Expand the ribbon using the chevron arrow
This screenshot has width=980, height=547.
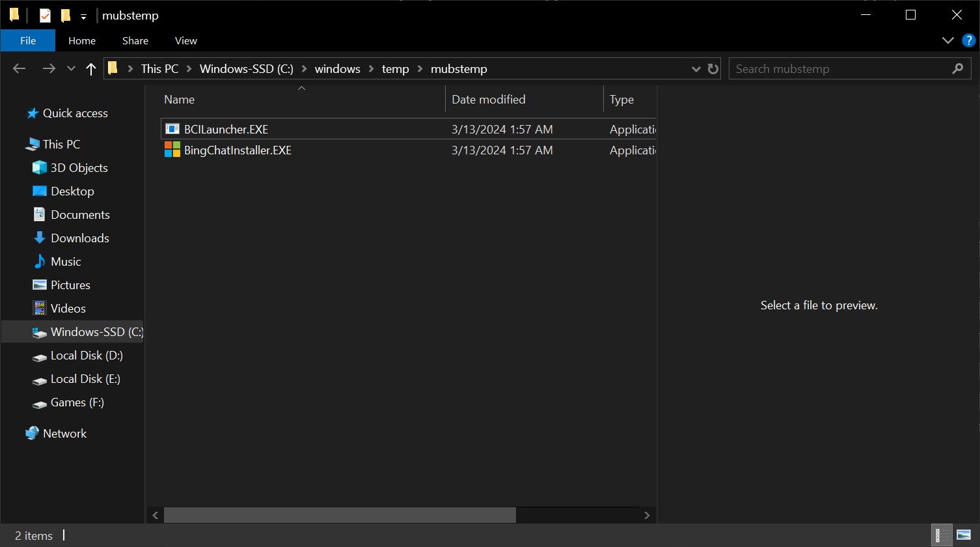948,40
